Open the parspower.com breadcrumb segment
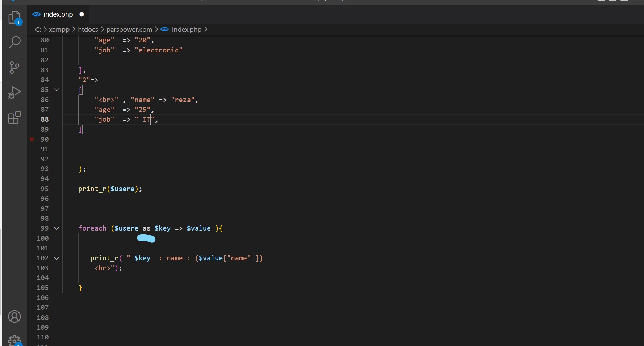The image size is (644, 346). click(129, 30)
